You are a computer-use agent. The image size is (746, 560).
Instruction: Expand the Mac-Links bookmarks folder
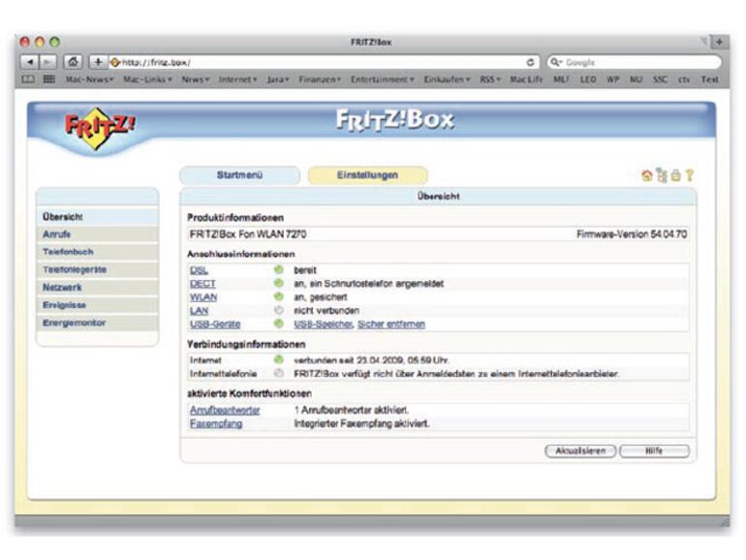(147, 79)
